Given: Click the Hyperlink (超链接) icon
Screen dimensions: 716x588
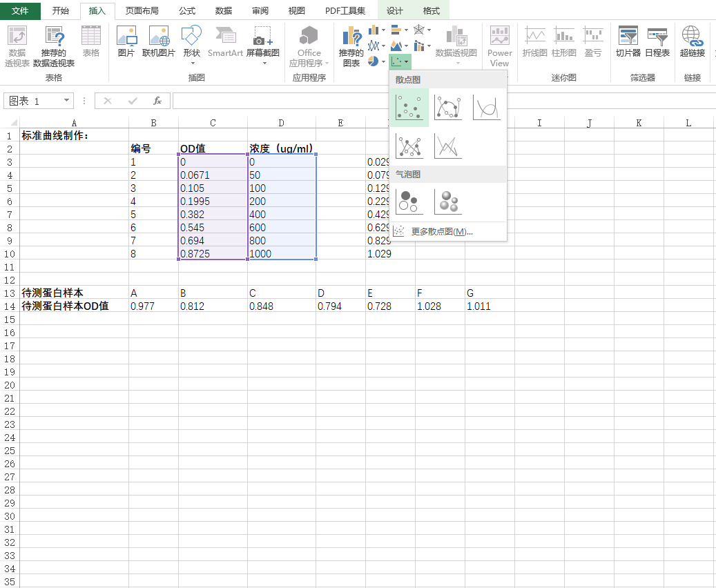Looking at the screenshot, I should point(691,41).
